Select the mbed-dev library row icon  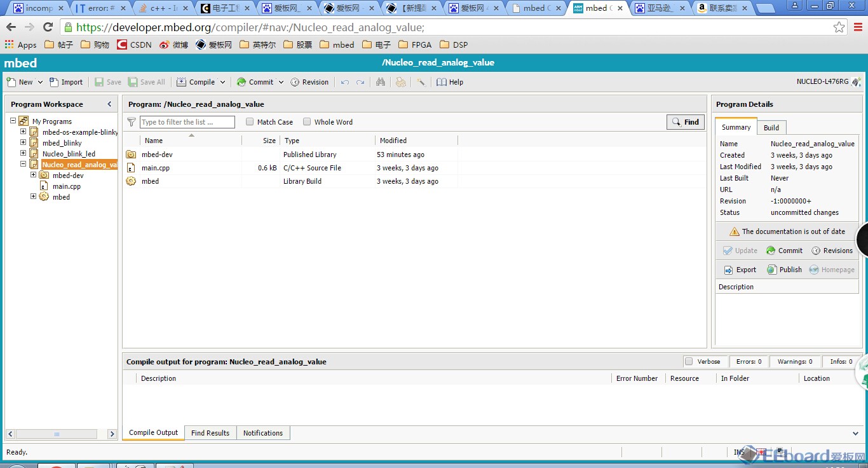[x=131, y=155]
